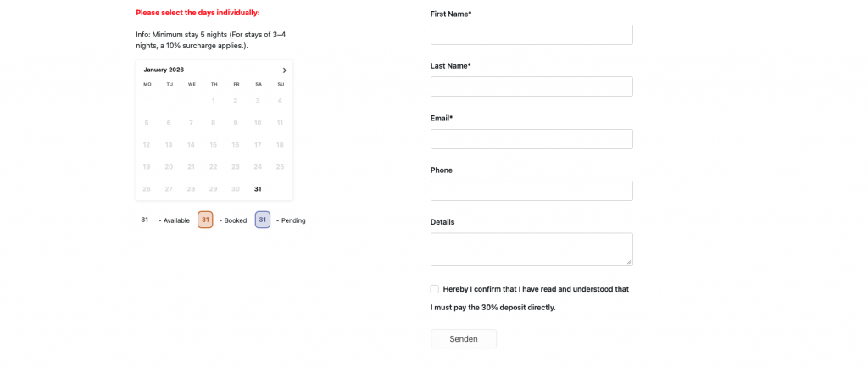868x368 pixels.
Task: Check the 30% deposit confirmation checkbox
Action: [x=435, y=289]
